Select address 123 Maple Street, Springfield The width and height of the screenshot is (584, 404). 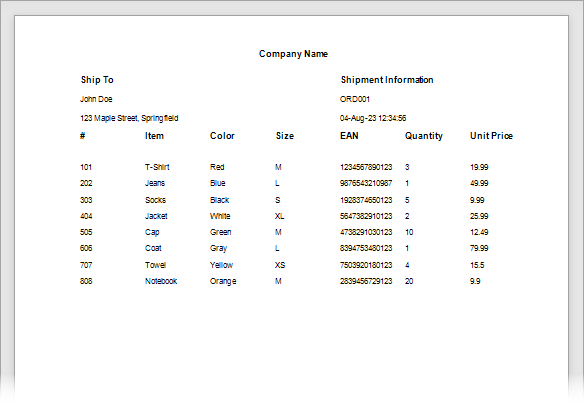coord(129,118)
